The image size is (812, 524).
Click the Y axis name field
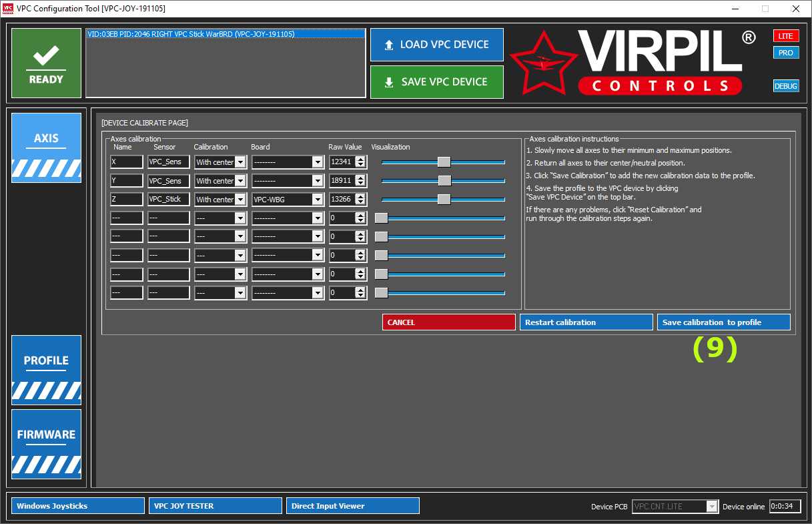click(127, 181)
